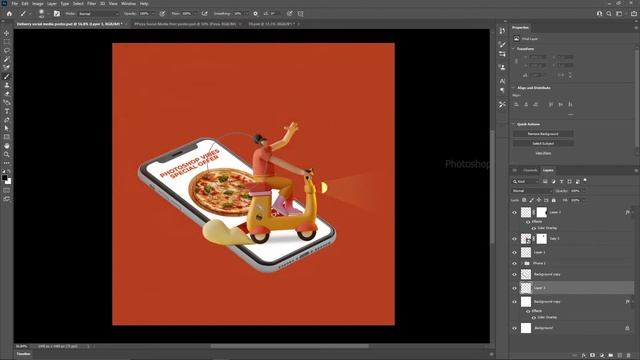The height and width of the screenshot is (360, 640).
Task: Select the Zoom tool
Action: pos(7,155)
